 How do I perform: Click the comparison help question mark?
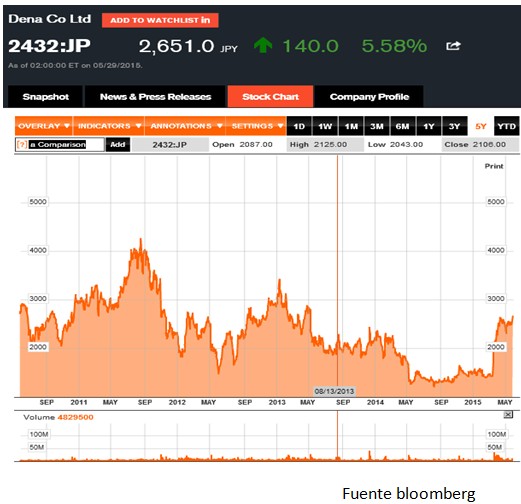22,144
